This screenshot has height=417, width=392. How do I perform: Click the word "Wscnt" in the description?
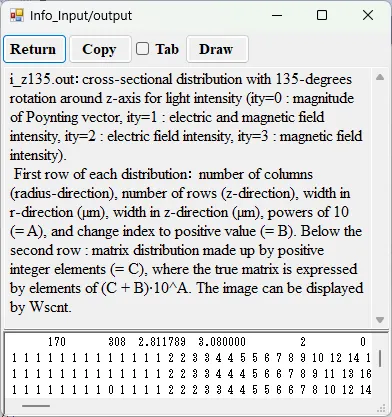(x=49, y=307)
